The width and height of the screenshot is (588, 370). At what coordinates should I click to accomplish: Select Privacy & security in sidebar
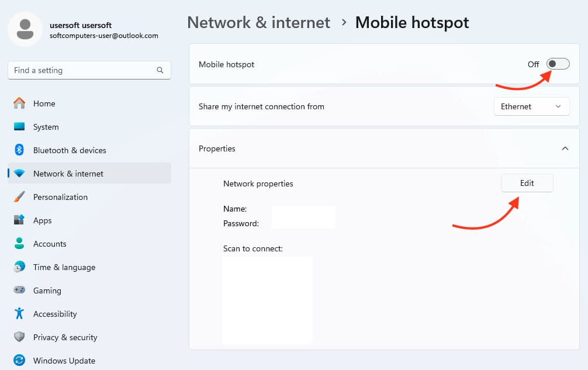pyautogui.click(x=65, y=337)
